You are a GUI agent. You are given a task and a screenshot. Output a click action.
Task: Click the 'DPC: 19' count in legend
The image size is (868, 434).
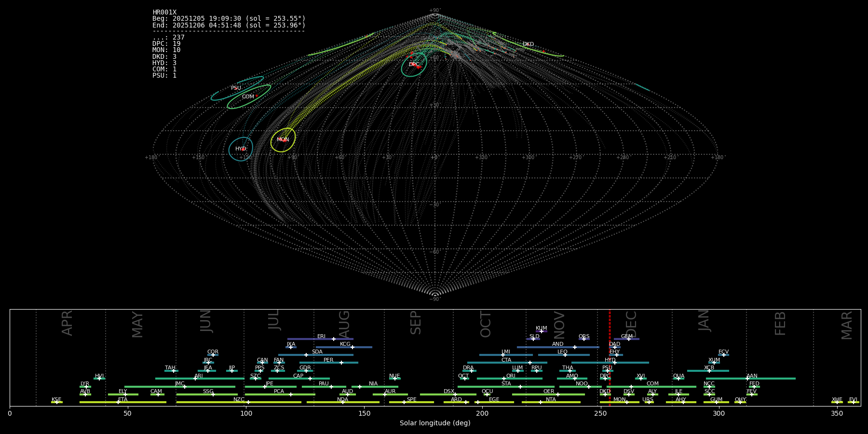click(166, 44)
